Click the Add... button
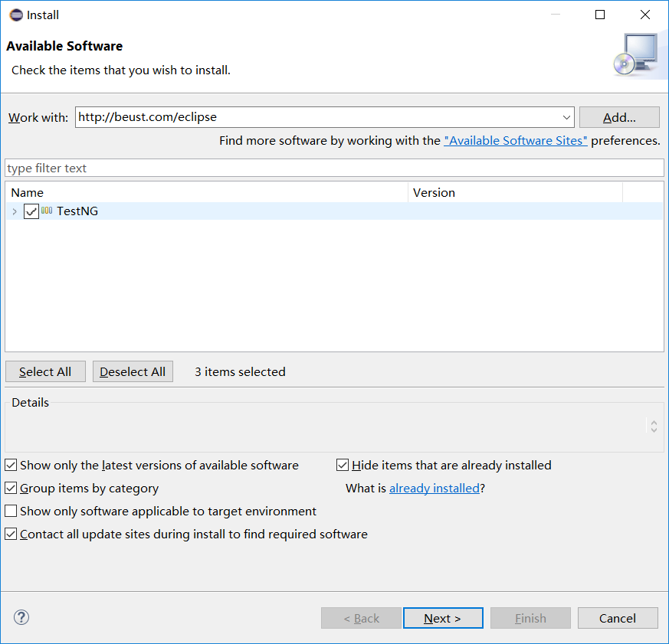The height and width of the screenshot is (644, 669). coord(619,117)
